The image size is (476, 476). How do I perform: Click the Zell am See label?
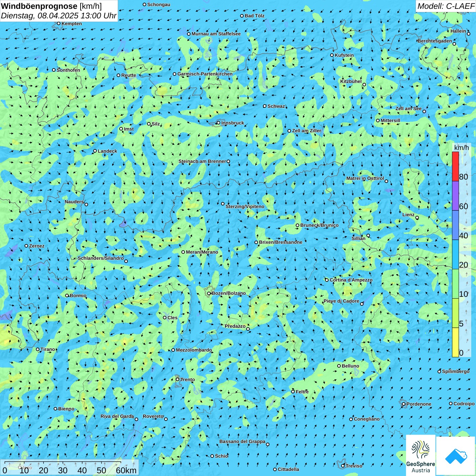pos(408,108)
